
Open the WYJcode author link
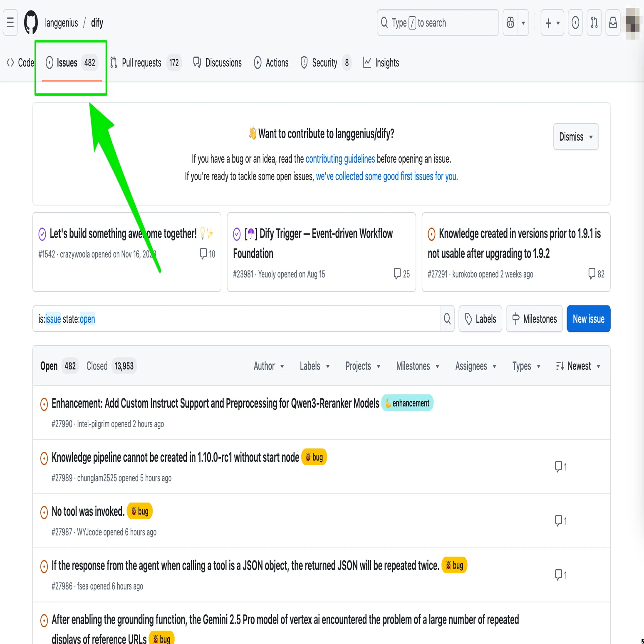click(89, 532)
